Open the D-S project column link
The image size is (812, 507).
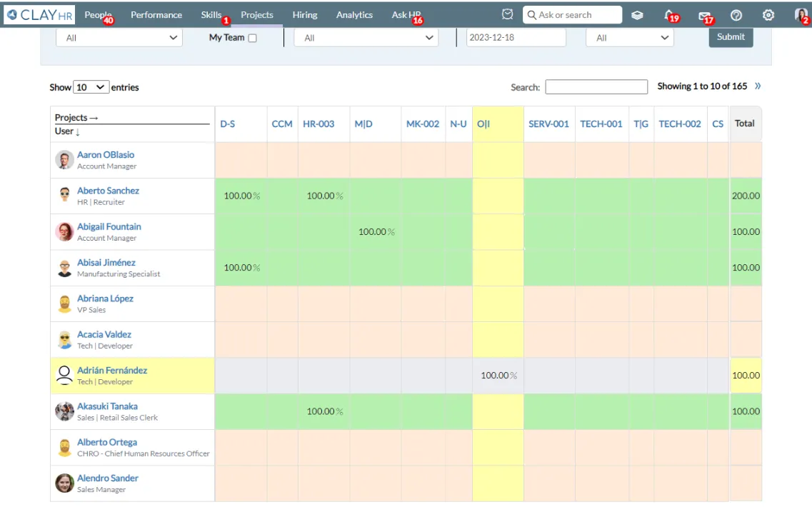pos(227,124)
